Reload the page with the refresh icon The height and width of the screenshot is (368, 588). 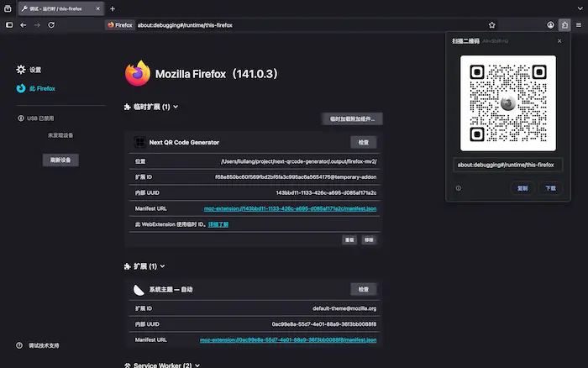[51, 25]
